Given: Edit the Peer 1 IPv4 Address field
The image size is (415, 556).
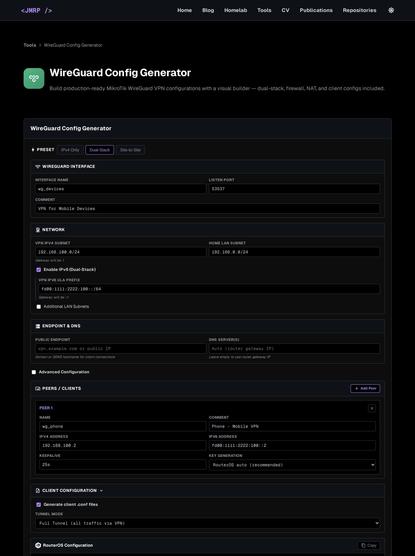Looking at the screenshot, I should pyautogui.click(x=123, y=445).
